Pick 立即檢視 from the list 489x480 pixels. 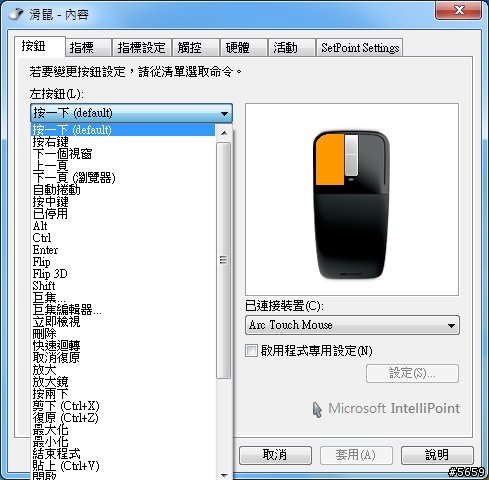pyautogui.click(x=123, y=322)
